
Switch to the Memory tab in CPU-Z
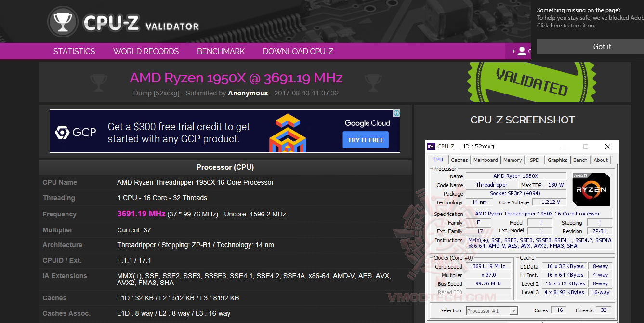513,160
